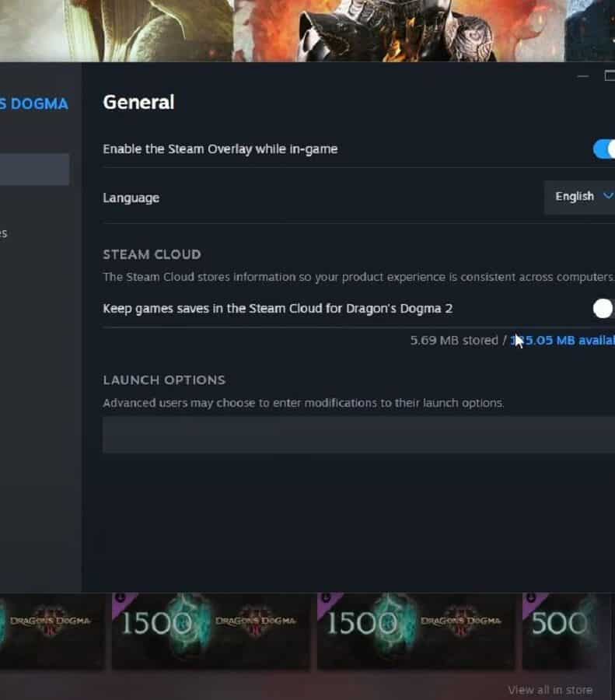The height and width of the screenshot is (700, 615).
Task: Click the DOGMA game title in sidebar
Action: click(34, 104)
